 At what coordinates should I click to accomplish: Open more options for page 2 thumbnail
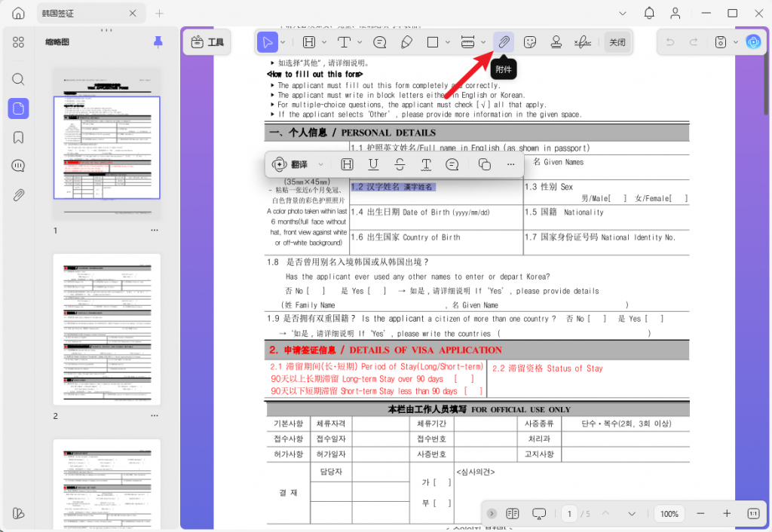click(155, 416)
